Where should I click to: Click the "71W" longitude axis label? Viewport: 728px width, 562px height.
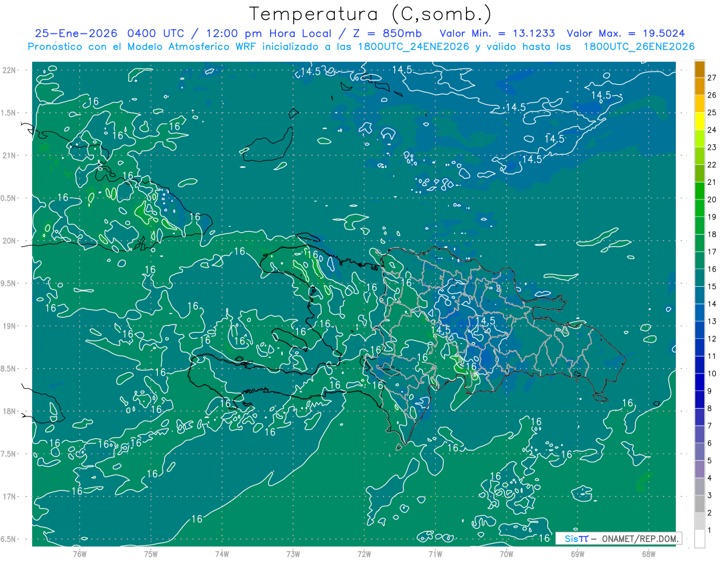point(435,554)
